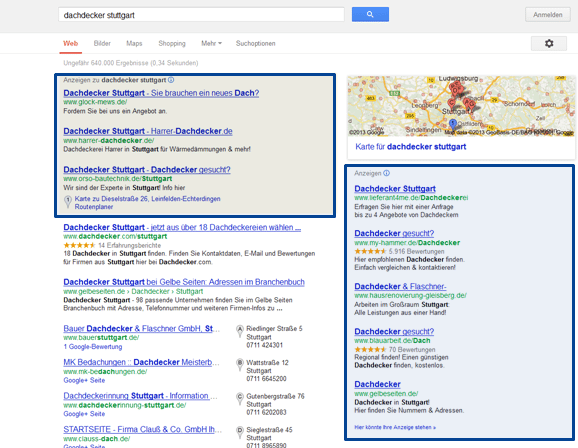Image resolution: width=578 pixels, height=448 pixels.
Task: Click map marker C for Gutenbergstraße 76
Action: pos(240,398)
